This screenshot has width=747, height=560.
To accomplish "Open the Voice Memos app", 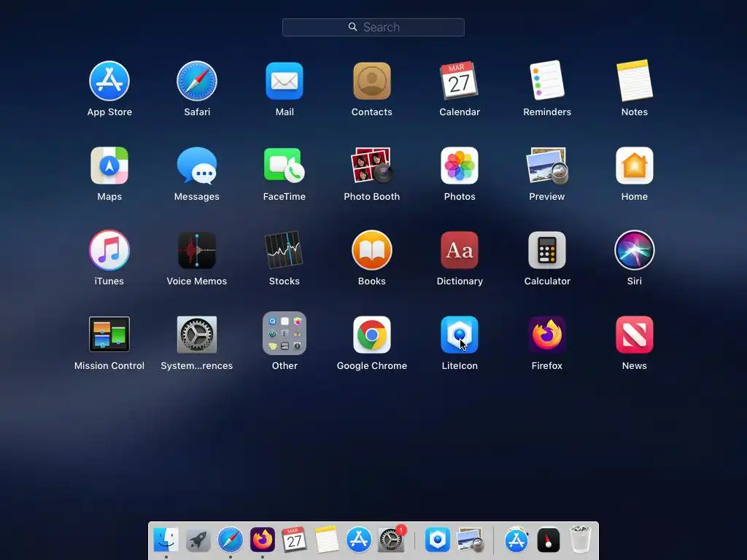I will [x=197, y=250].
